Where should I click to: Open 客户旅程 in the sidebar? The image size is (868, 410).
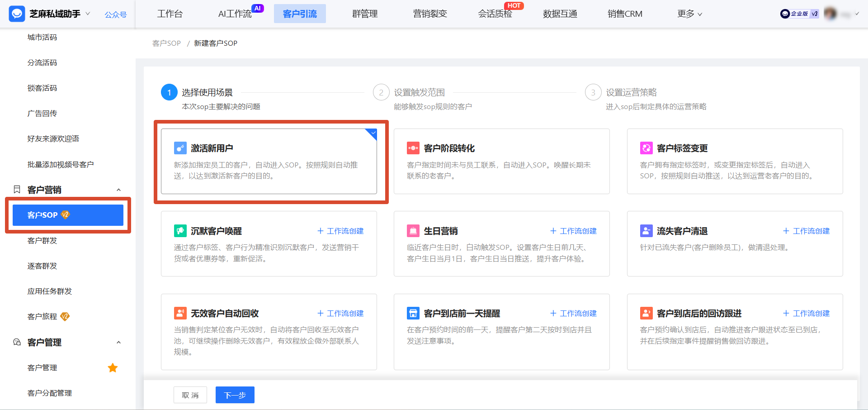click(42, 316)
